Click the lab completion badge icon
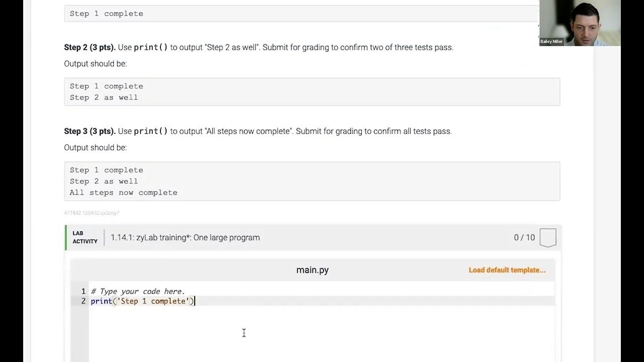Viewport: 644px width, 362px height. point(548,237)
